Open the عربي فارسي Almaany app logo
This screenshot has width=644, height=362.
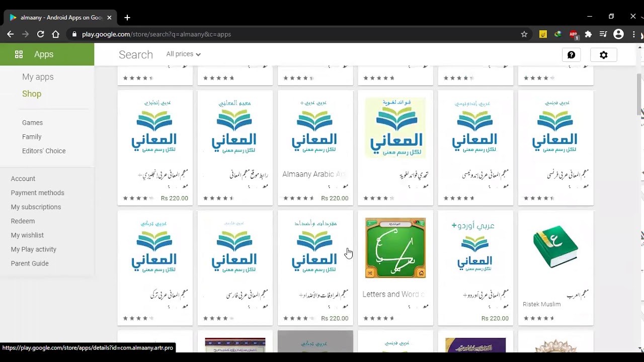click(235, 248)
